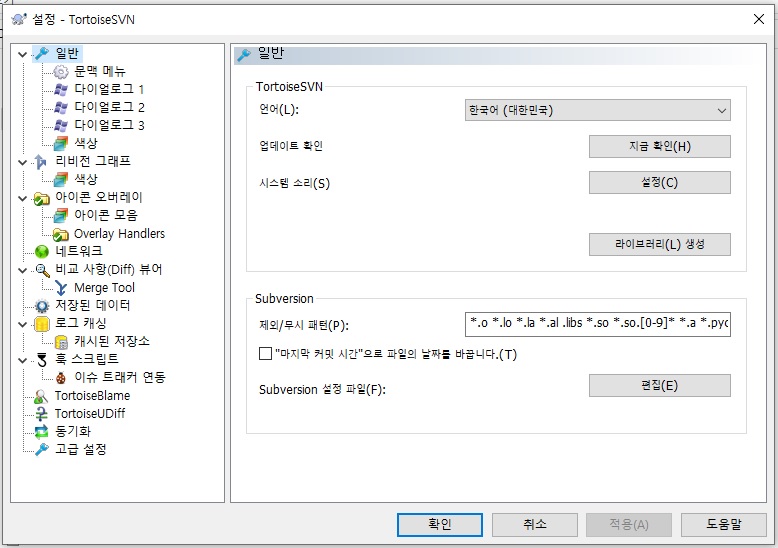The height and width of the screenshot is (548, 778).
Task: Collapse the 비교 사항(Diff) 뷰어 node
Action: (22, 270)
